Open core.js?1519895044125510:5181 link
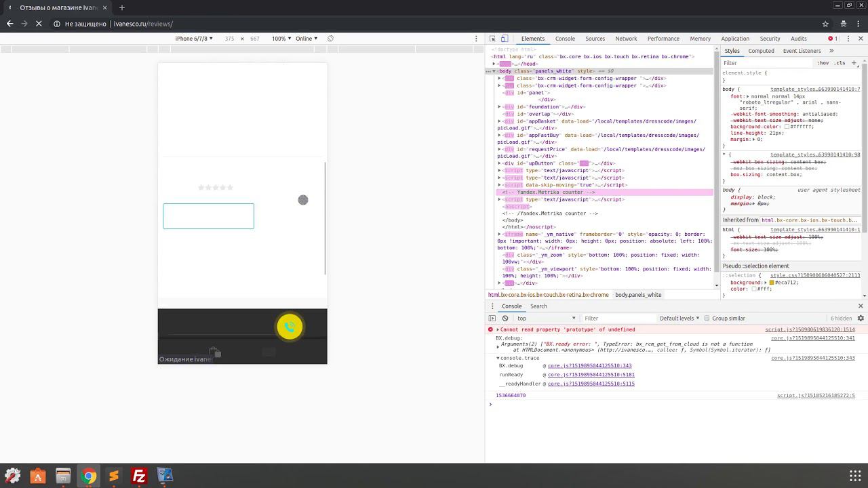This screenshot has height=488, width=868. pos(591,375)
